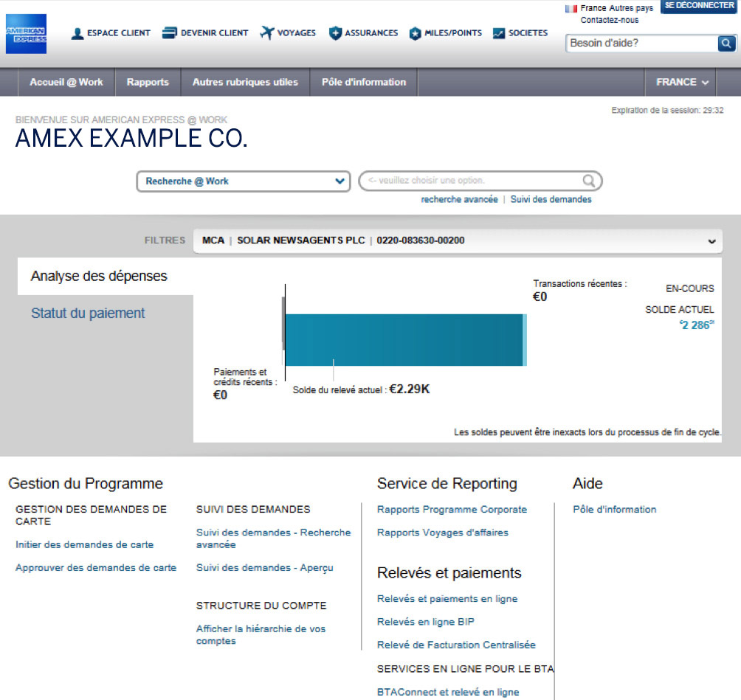
Task: Click the 'Expiration de la session' timer
Action: tap(667, 111)
